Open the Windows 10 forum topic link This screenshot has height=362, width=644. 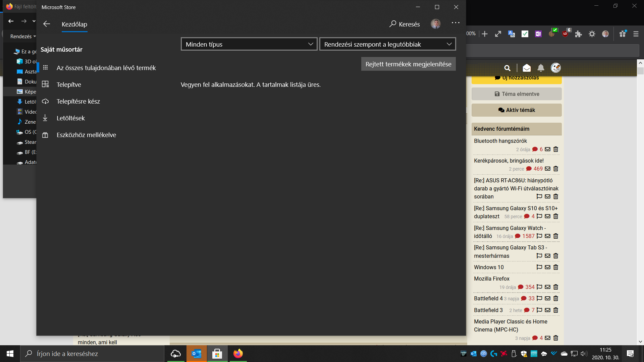489,267
